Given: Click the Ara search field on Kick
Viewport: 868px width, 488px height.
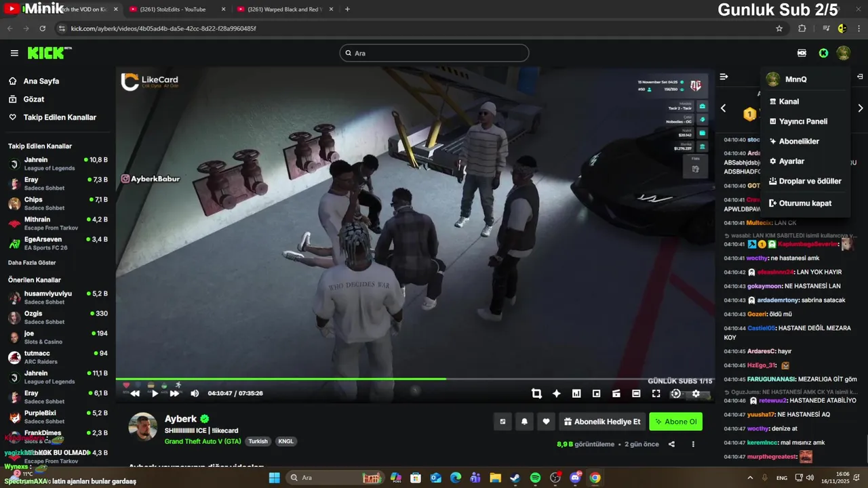Looking at the screenshot, I should (x=434, y=53).
